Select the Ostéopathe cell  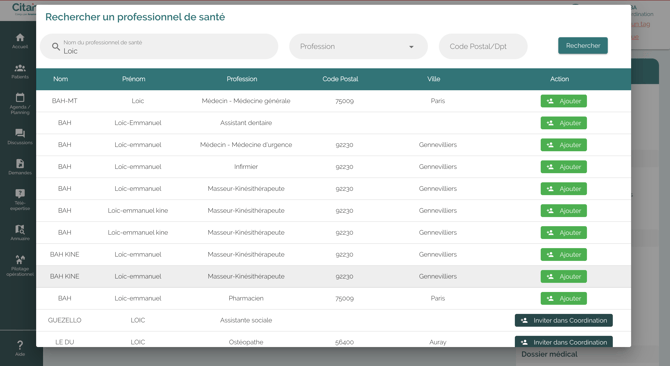coord(246,342)
